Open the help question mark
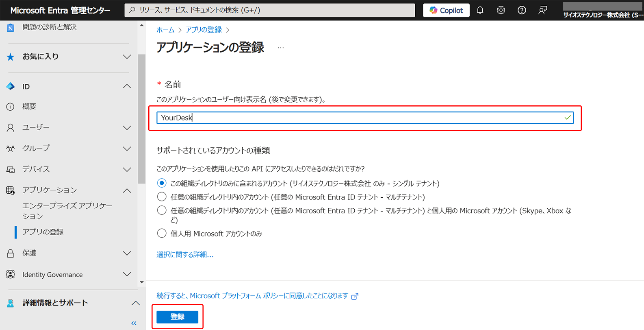This screenshot has height=330, width=644. (522, 10)
